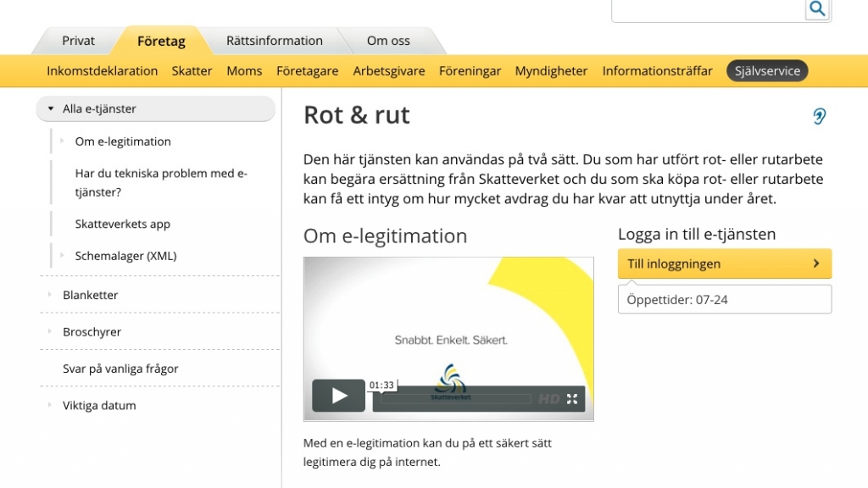
Task: Expand the Viktiga datum arrow
Action: tap(50, 404)
